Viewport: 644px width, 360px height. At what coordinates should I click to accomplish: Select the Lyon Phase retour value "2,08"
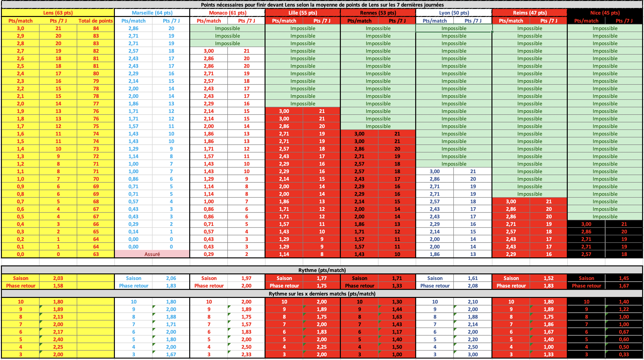[x=473, y=286]
